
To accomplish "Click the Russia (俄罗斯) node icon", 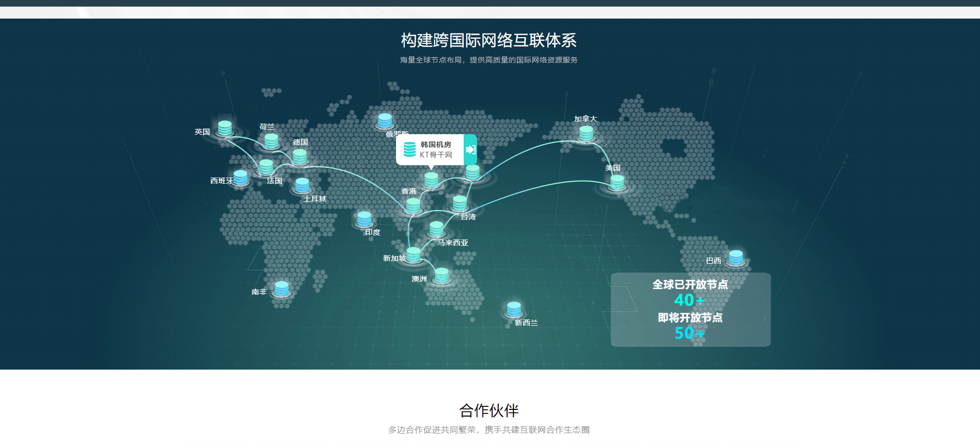I will tap(385, 121).
